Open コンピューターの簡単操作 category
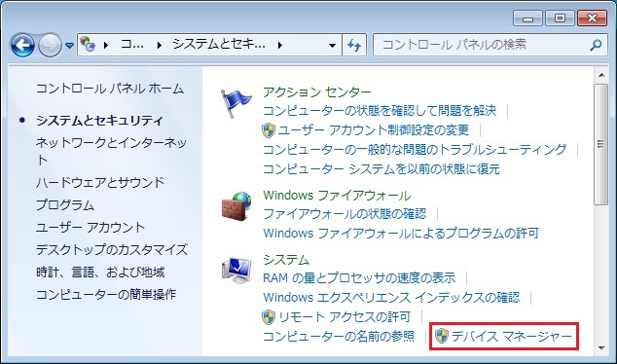This screenshot has height=364, width=617. pos(106,294)
